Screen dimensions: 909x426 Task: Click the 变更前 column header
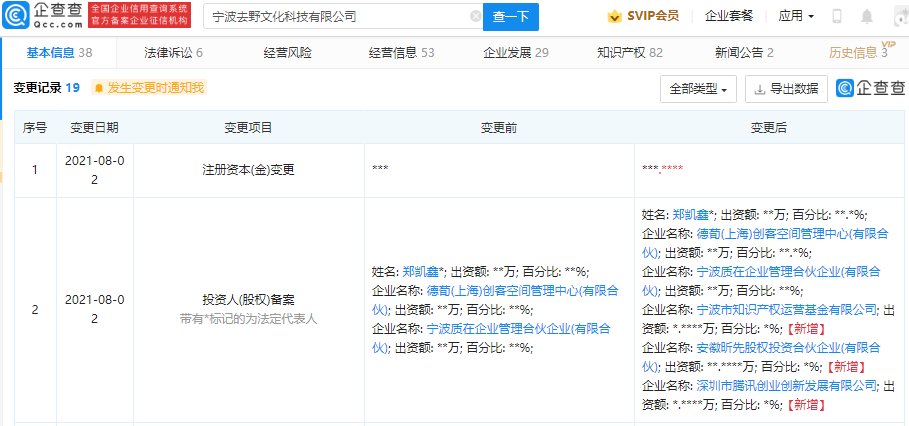click(x=499, y=128)
